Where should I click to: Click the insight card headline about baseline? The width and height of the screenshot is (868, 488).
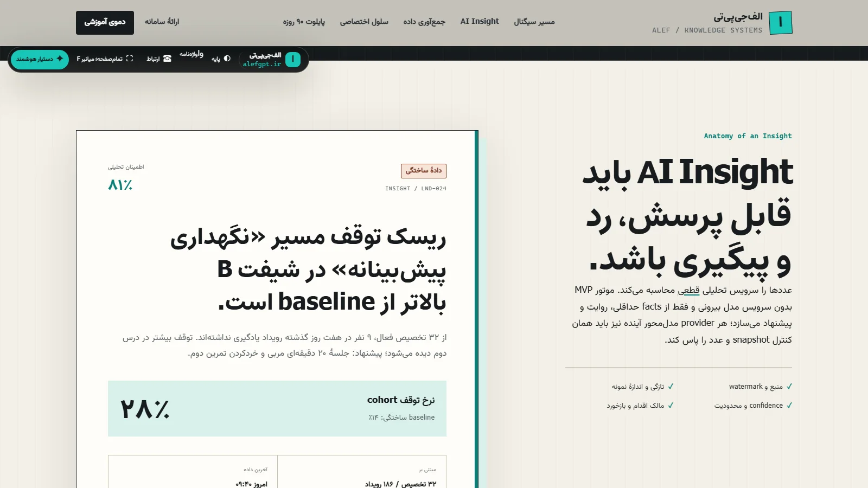pos(308,269)
